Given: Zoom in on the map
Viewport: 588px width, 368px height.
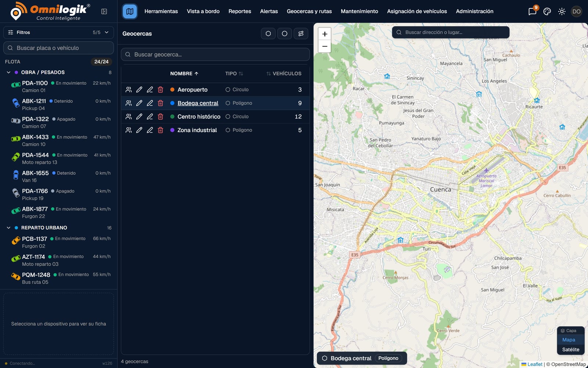Looking at the screenshot, I should point(325,34).
